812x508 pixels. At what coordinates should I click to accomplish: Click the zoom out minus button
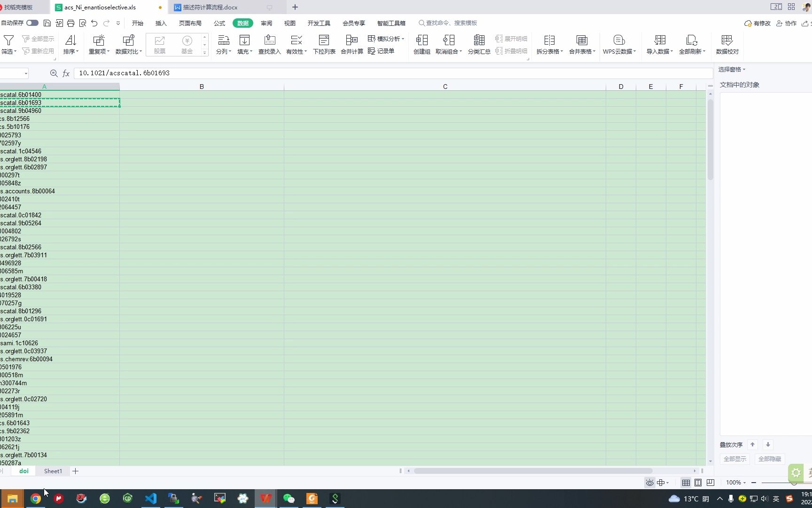[754, 483]
